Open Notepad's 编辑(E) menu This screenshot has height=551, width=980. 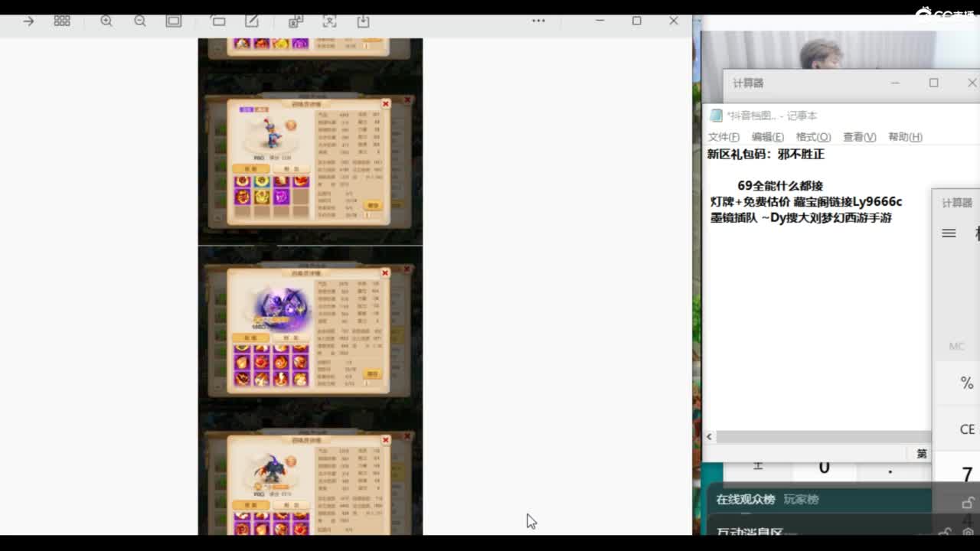[768, 137]
